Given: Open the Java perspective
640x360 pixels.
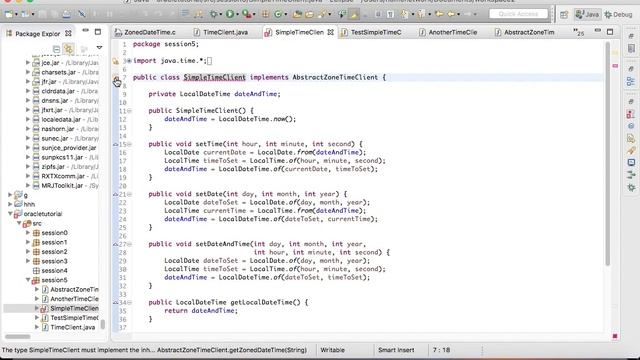Looking at the screenshot, I should (587, 14).
